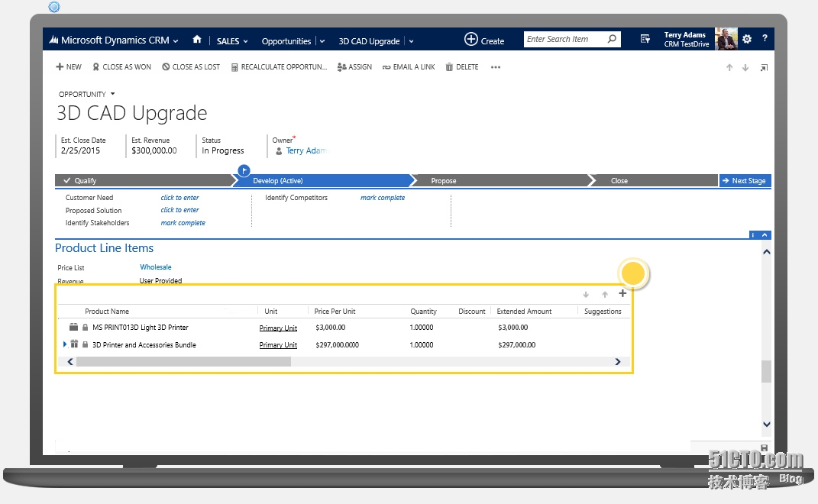818x504 pixels.
Task: Click to enter Customer Need
Action: click(x=179, y=198)
